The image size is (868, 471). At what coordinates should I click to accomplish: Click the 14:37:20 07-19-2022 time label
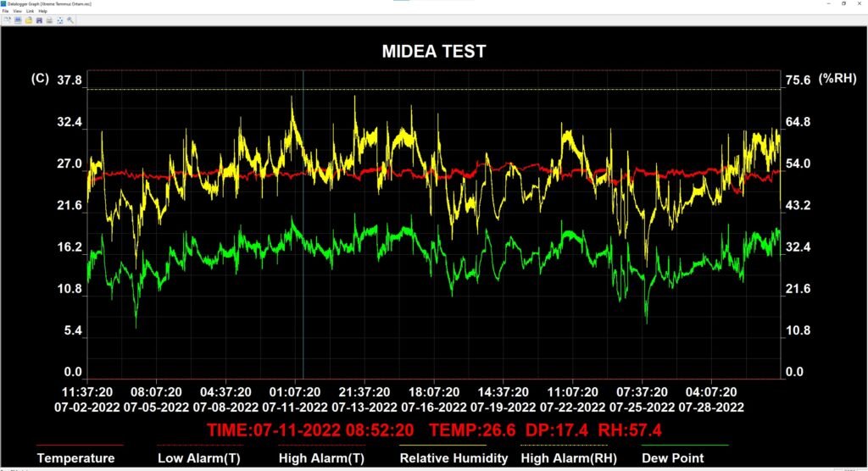(x=504, y=400)
